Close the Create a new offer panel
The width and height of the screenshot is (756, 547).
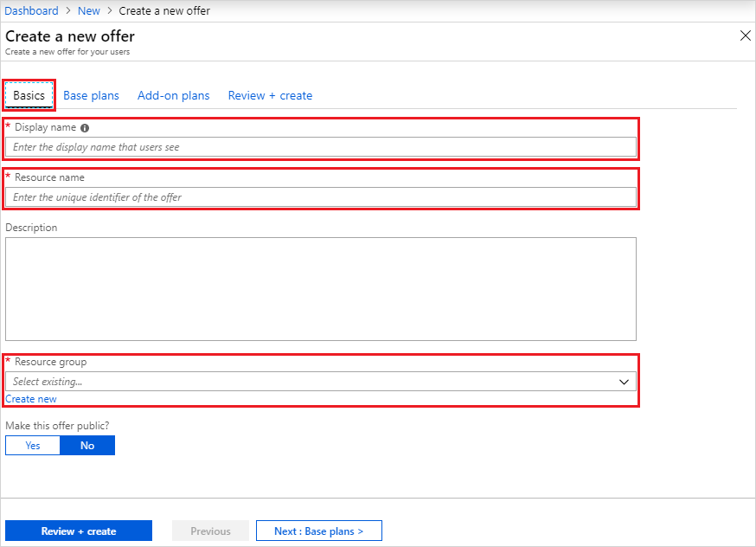(745, 35)
